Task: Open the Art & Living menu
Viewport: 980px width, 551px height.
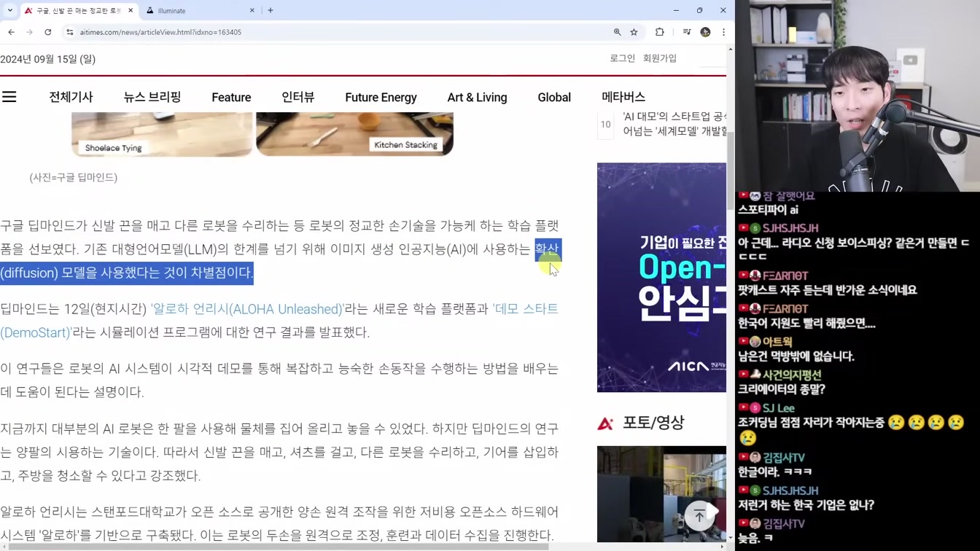Action: point(477,98)
